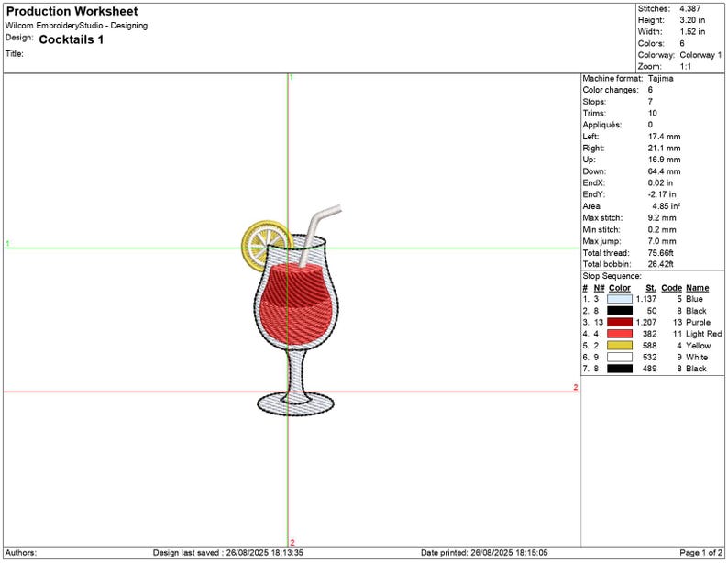Click the Up value 16.9 mm
The image size is (728, 563).
coord(664,160)
